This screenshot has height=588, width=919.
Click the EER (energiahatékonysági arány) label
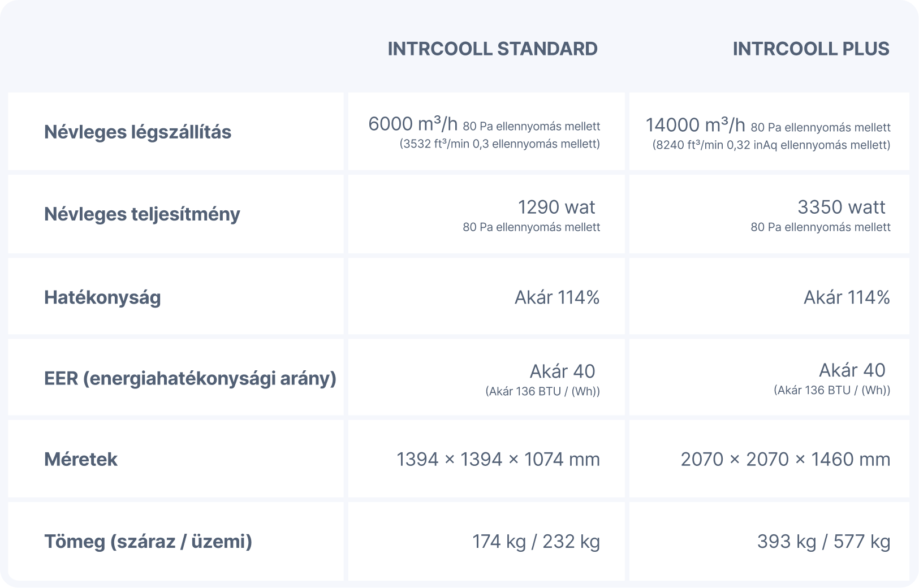[x=190, y=378]
